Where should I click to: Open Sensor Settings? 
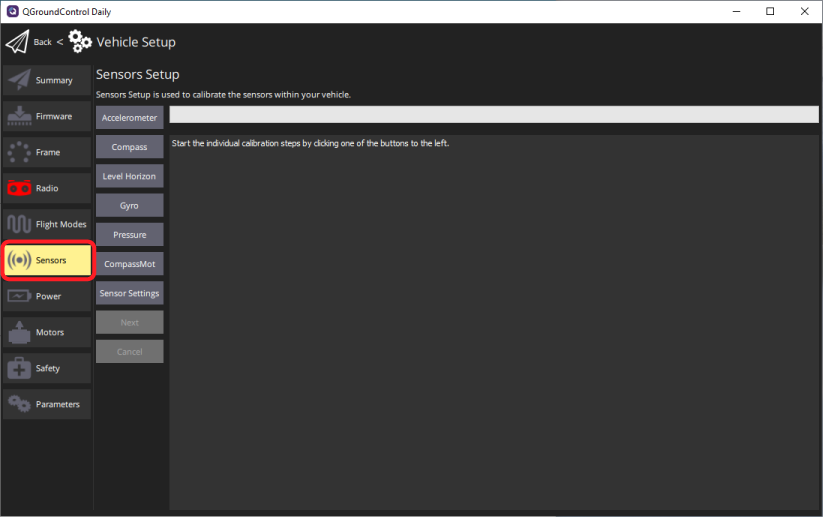click(129, 293)
